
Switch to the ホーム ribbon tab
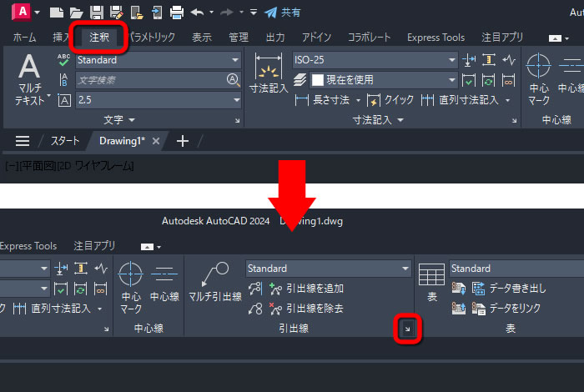[24, 38]
